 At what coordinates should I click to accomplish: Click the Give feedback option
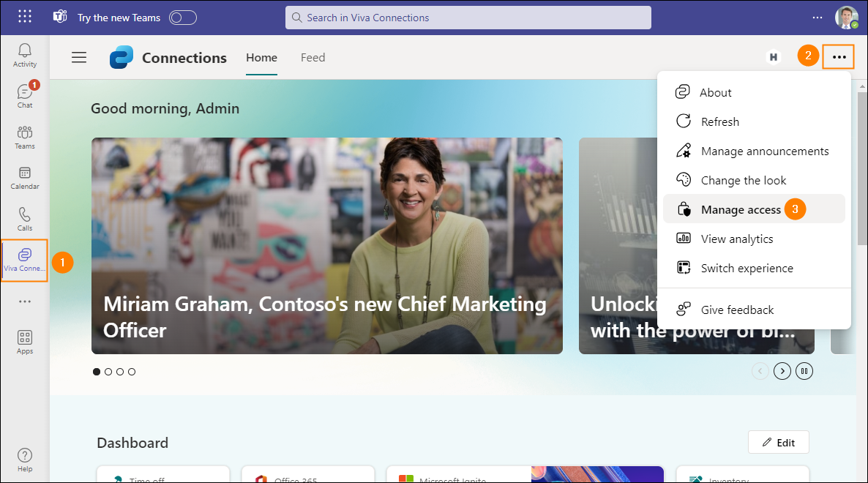(736, 309)
